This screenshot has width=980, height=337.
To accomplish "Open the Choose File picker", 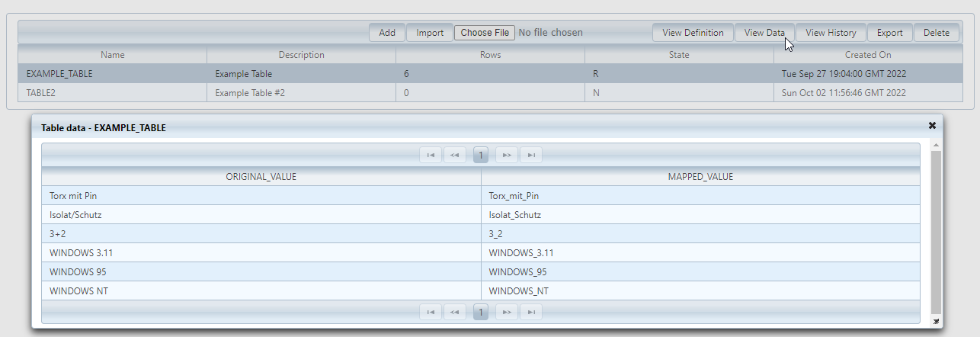I will click(x=485, y=33).
